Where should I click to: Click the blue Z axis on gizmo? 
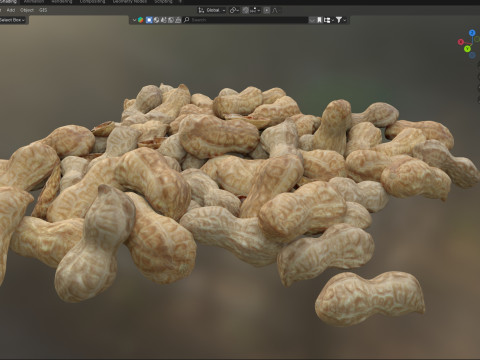(x=472, y=33)
